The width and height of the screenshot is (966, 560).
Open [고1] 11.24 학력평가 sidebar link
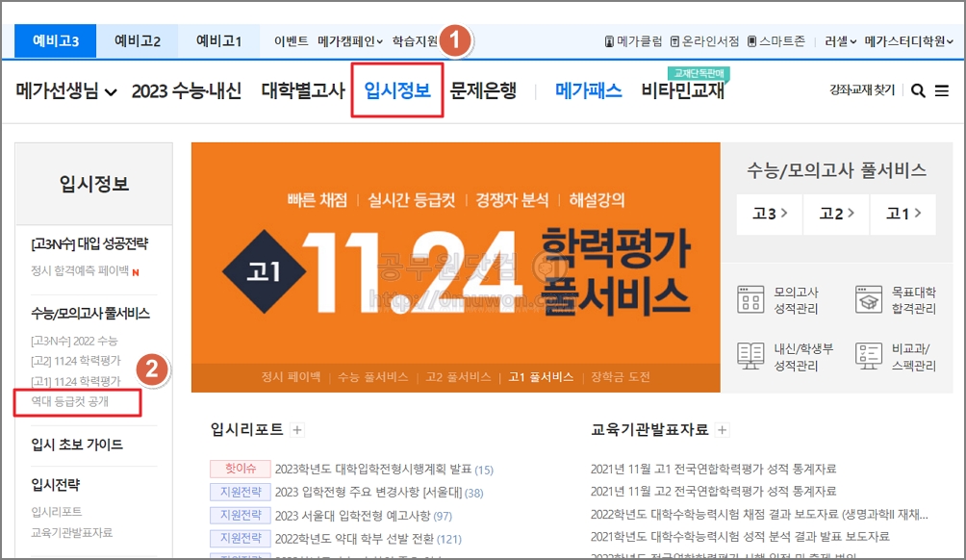click(x=76, y=381)
